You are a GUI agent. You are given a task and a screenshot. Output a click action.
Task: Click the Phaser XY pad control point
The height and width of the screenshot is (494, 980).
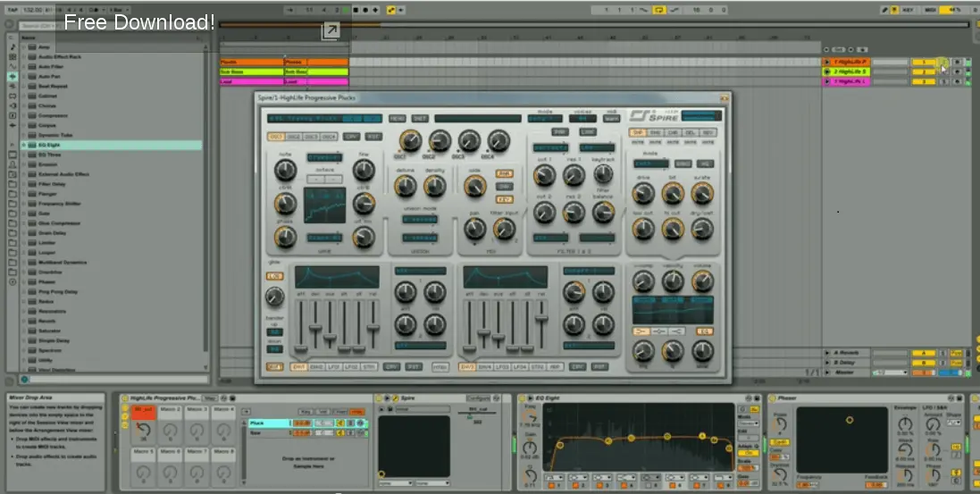(849, 420)
